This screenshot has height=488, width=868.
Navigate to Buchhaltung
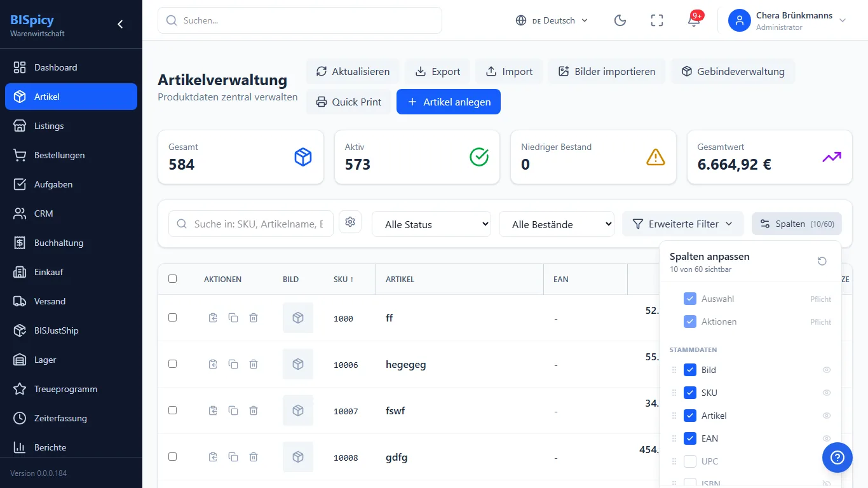71,243
